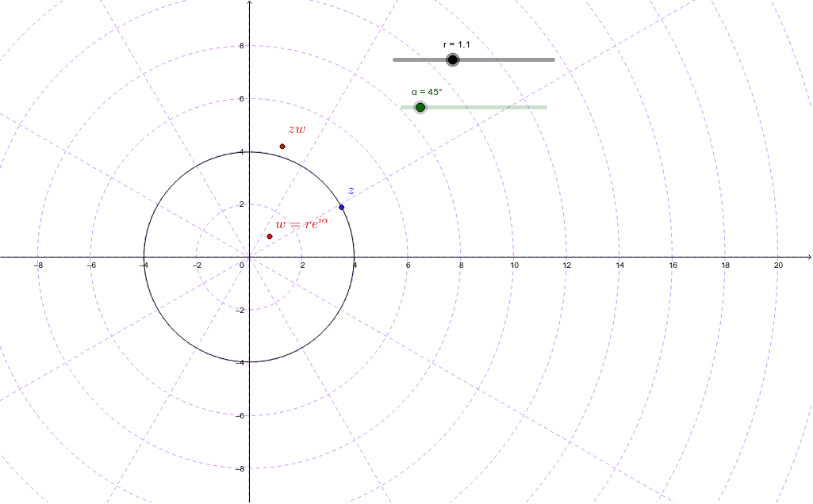Click the x-axis tick label 20
813x504 pixels.
[x=778, y=265]
